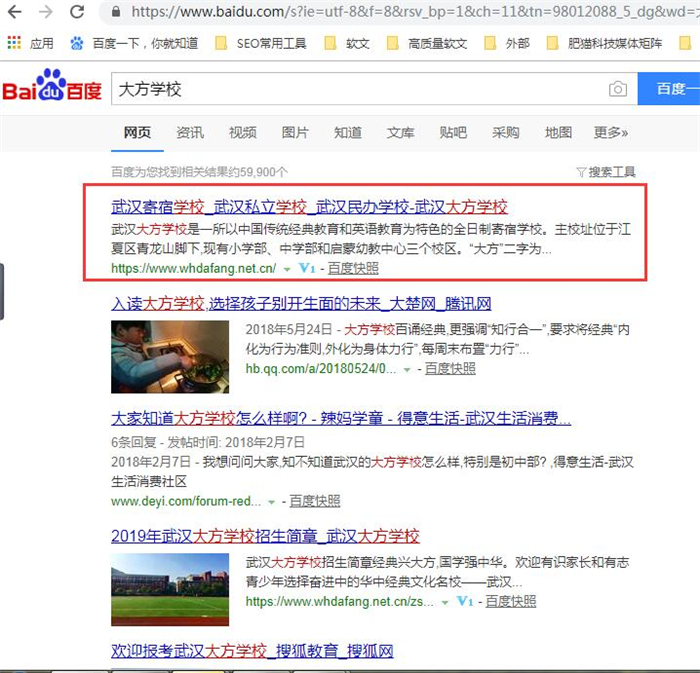Click V1 badge next to whdafang.net.cn/zs
The image size is (700, 673).
tap(465, 602)
